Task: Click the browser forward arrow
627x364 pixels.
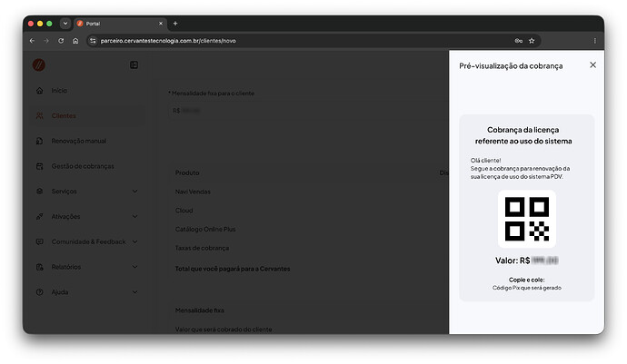Action: pos(46,41)
